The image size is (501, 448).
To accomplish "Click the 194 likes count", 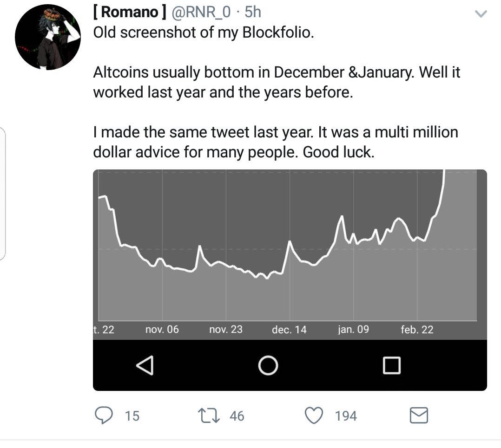I will 346,416.
